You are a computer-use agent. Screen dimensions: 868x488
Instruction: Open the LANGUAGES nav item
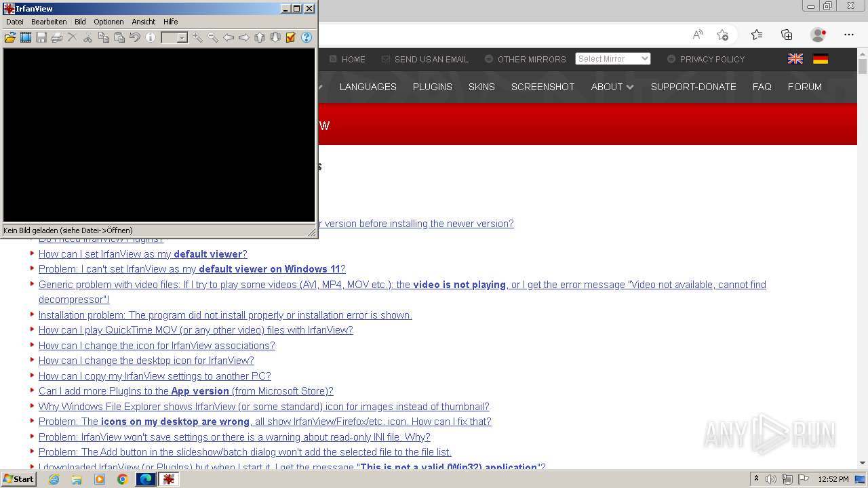click(368, 87)
